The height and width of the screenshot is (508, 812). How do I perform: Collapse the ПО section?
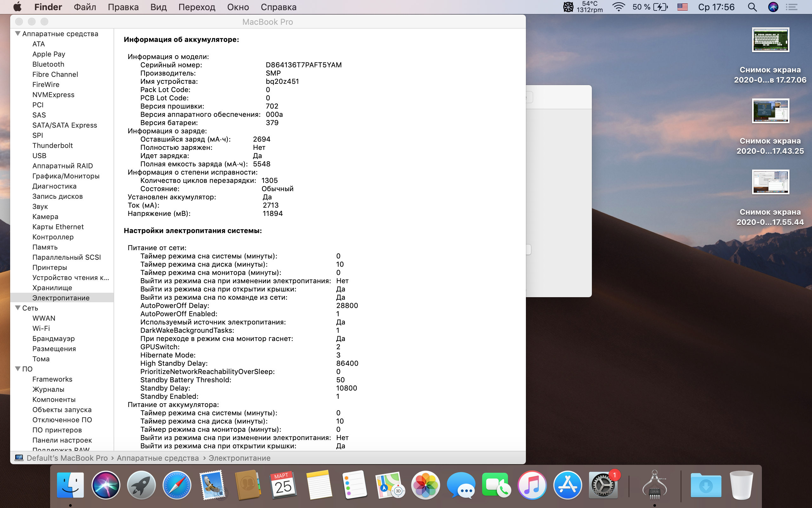(x=18, y=369)
